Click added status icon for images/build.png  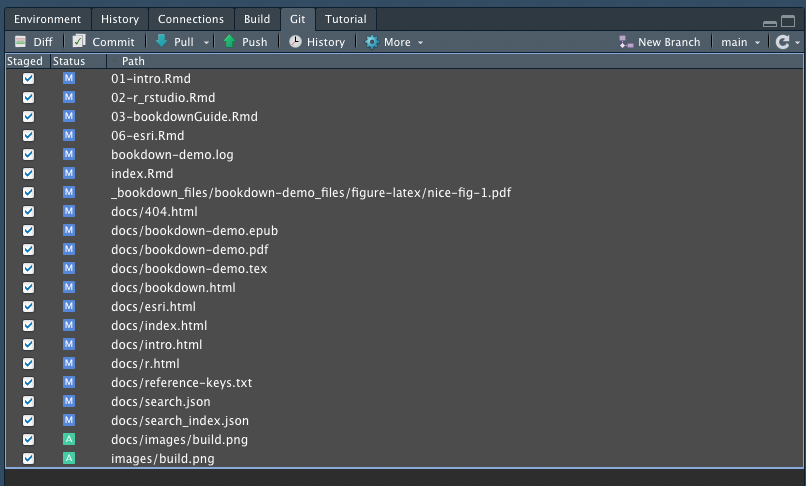click(69, 458)
